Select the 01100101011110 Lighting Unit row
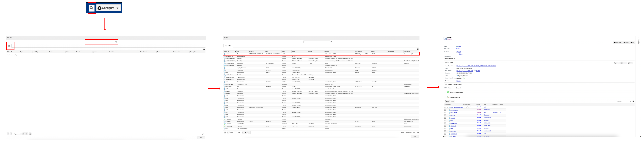This screenshot has height=143, width=644. click(321, 63)
